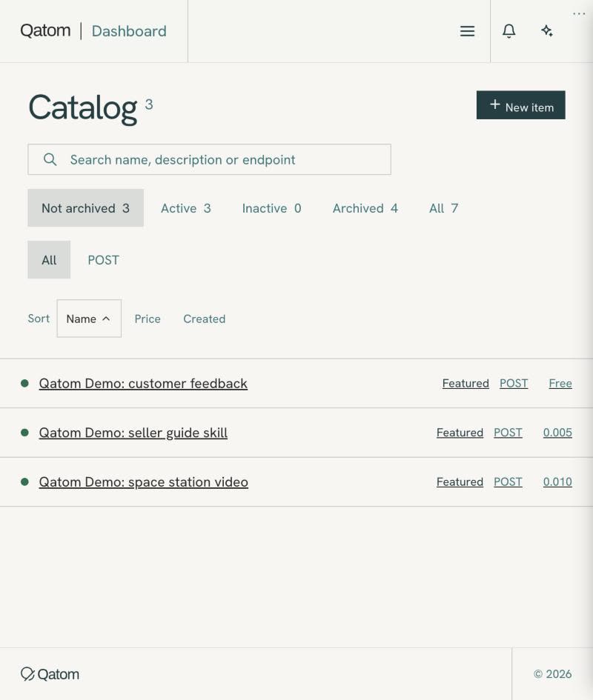
Task: Click green status dot for seller guide skill
Action: click(x=24, y=432)
